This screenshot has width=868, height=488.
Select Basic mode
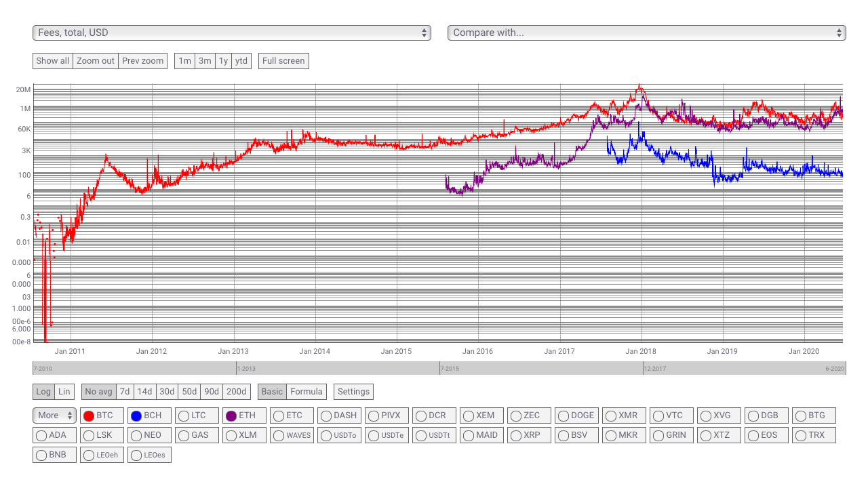(272, 392)
